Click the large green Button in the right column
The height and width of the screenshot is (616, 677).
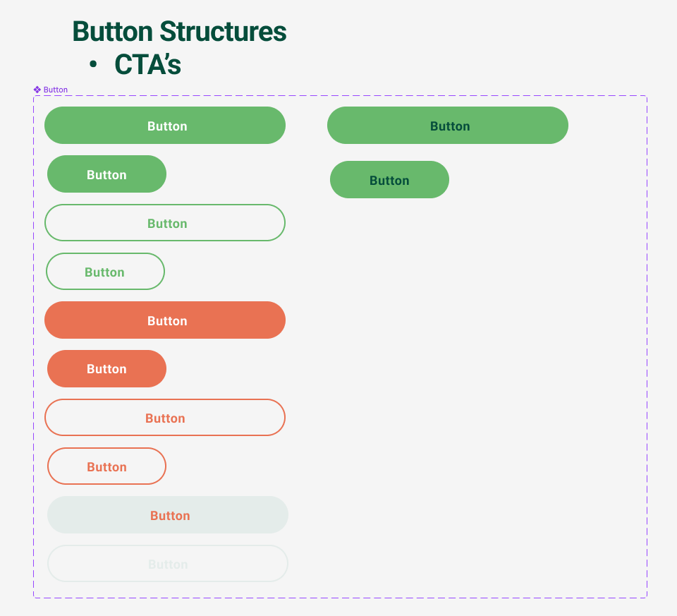448,125
